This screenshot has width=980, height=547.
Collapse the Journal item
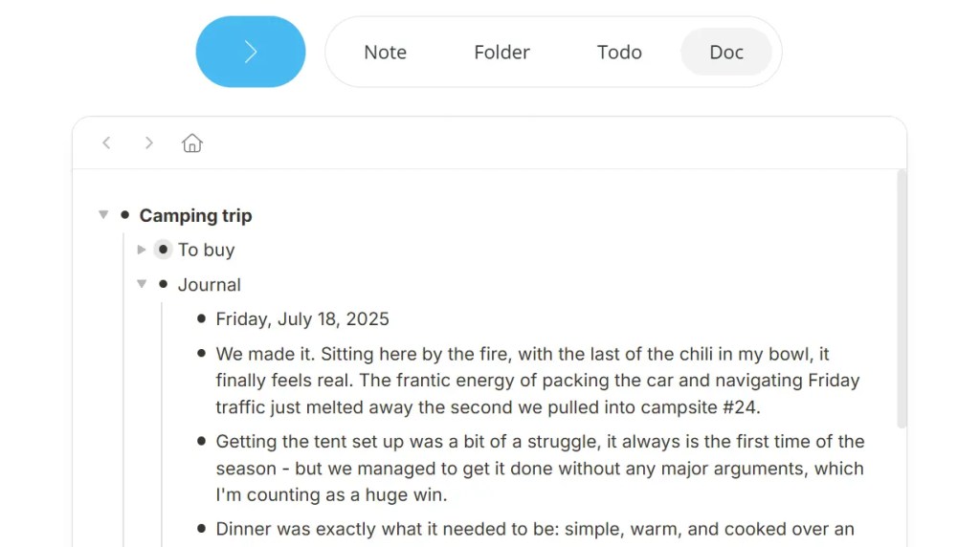point(142,284)
